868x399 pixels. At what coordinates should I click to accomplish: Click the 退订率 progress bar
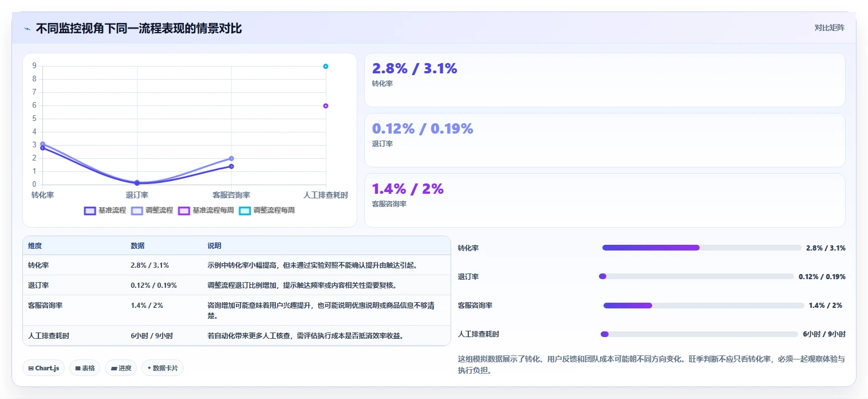point(696,276)
